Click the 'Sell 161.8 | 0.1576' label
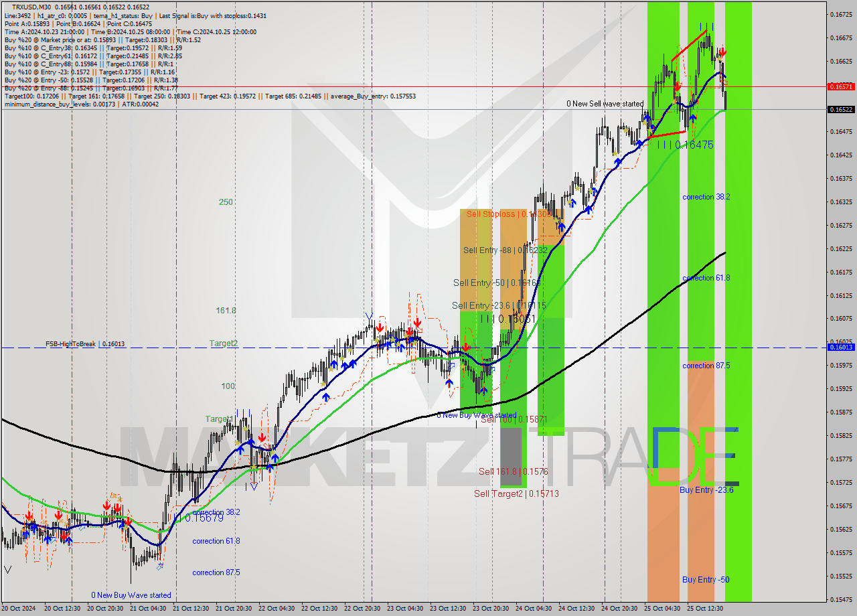Screen dimensions: 857x616 514,472
